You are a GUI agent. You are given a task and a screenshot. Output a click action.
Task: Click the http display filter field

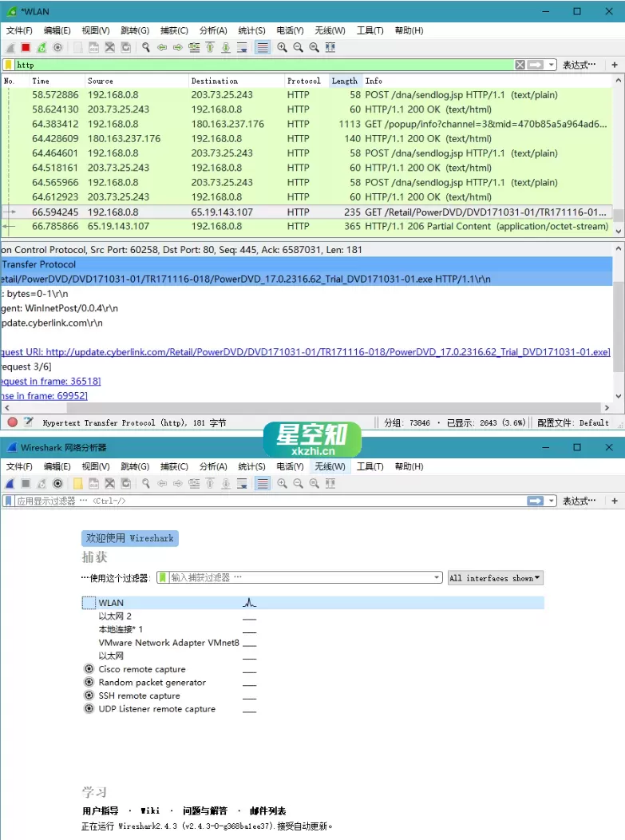[x=264, y=65]
